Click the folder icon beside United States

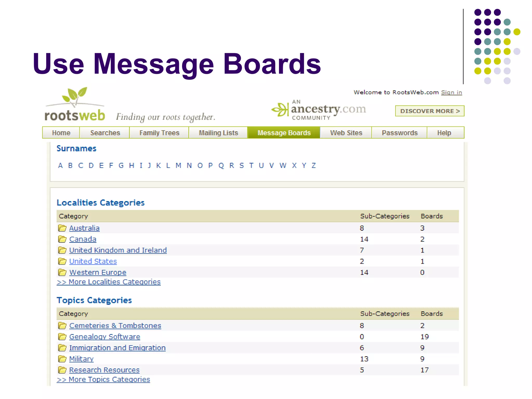[x=62, y=261]
